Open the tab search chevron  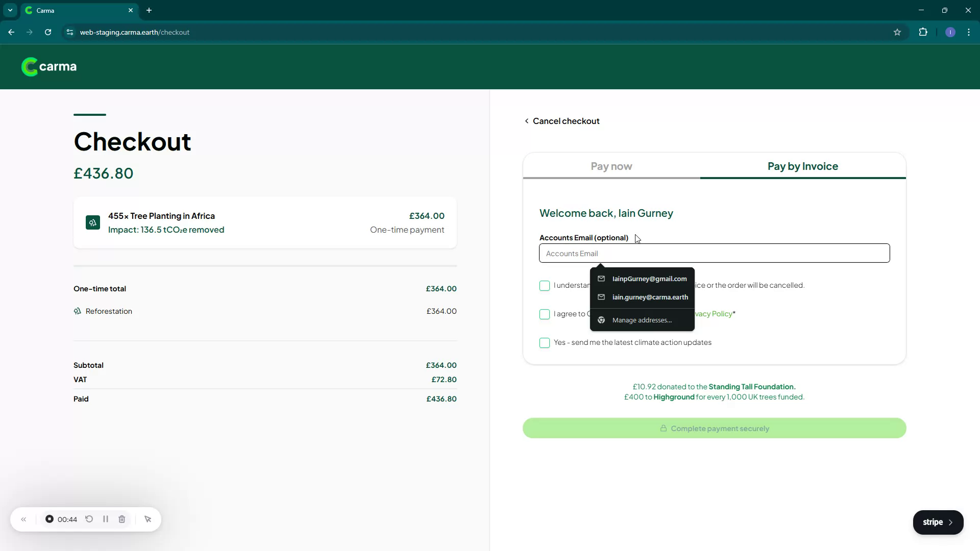click(10, 10)
